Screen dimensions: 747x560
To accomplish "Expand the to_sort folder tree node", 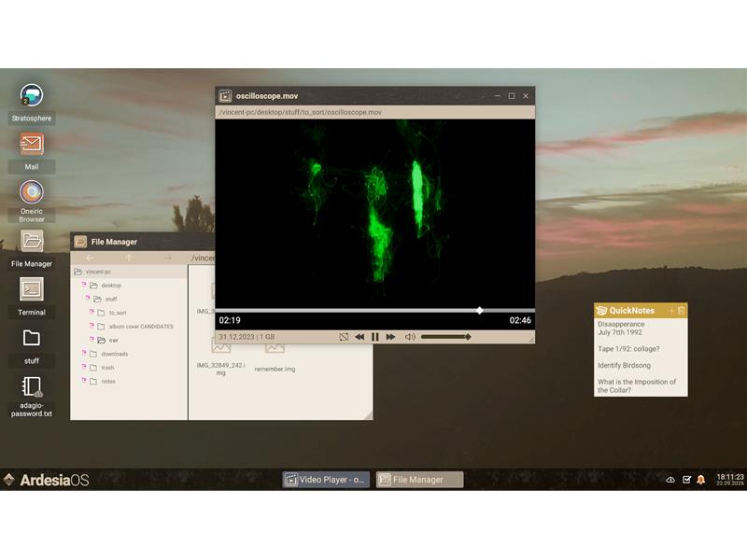I will tap(92, 313).
